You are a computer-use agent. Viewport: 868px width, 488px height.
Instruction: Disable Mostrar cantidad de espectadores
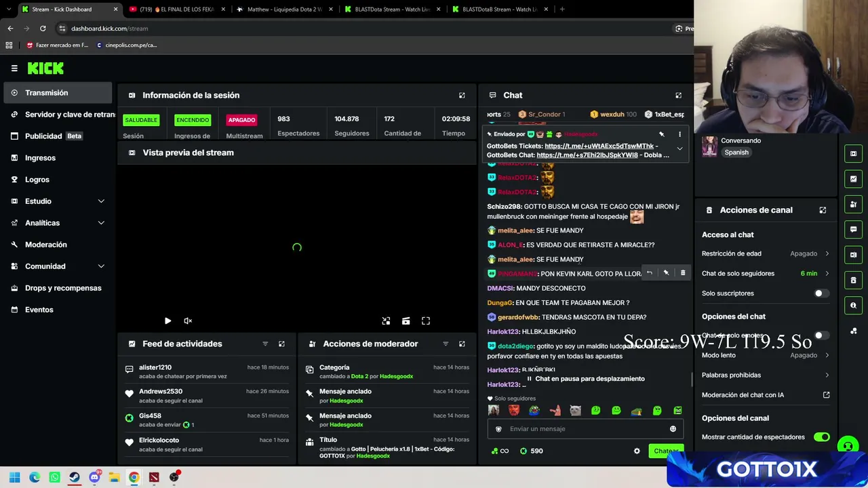point(821,437)
